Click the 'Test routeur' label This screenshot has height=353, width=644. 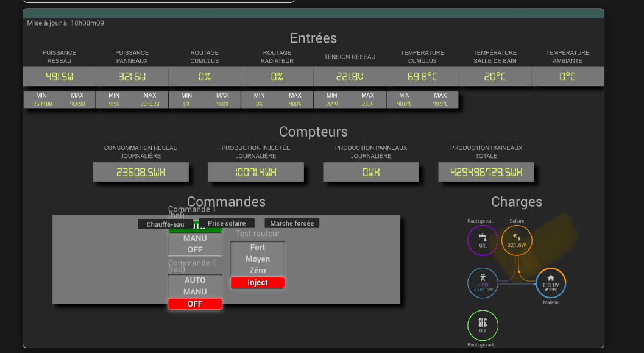tap(258, 234)
